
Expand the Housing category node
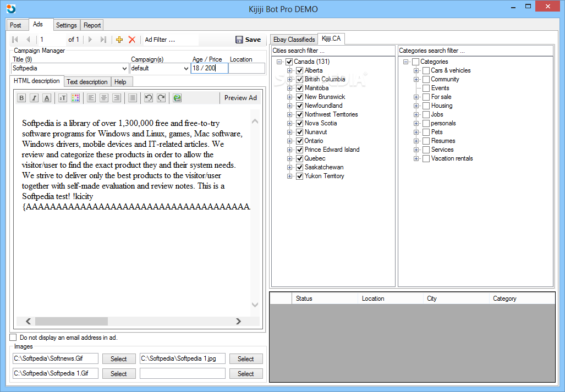click(x=416, y=106)
